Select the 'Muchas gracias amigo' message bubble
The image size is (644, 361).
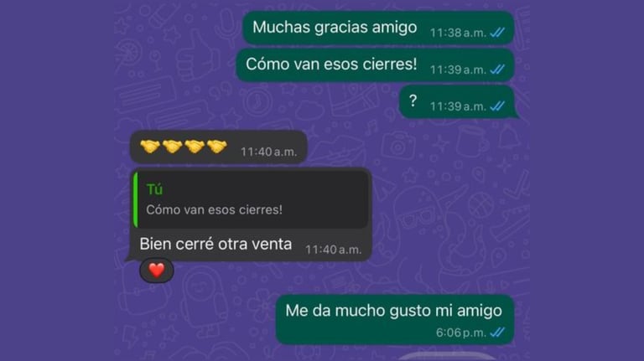pyautogui.click(x=378, y=28)
